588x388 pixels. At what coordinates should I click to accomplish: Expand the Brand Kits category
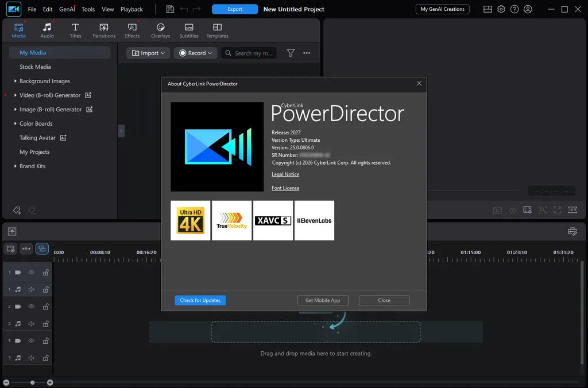tap(15, 166)
